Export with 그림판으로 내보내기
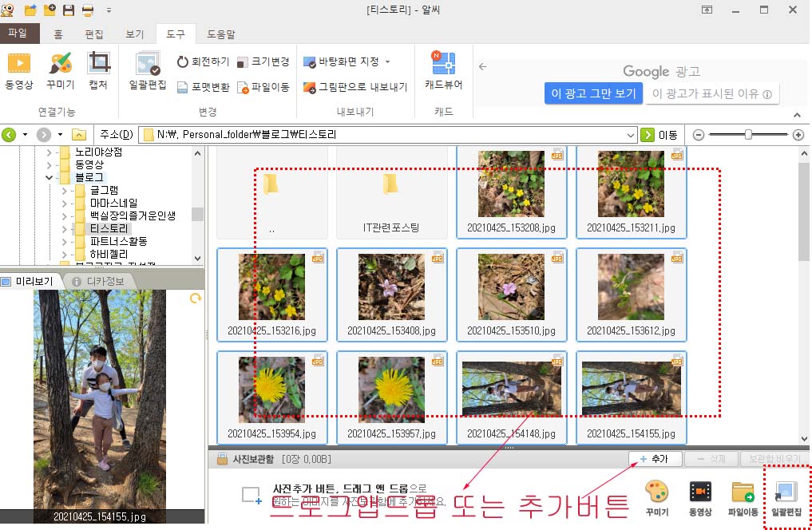Viewport: 812px width, 530px height. pos(355,87)
